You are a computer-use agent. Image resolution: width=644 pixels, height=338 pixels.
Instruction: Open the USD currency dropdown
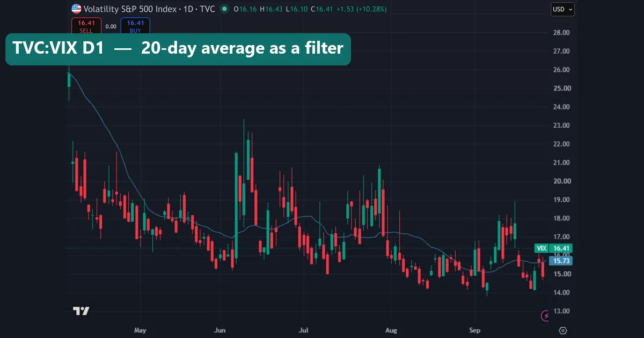[x=562, y=9]
